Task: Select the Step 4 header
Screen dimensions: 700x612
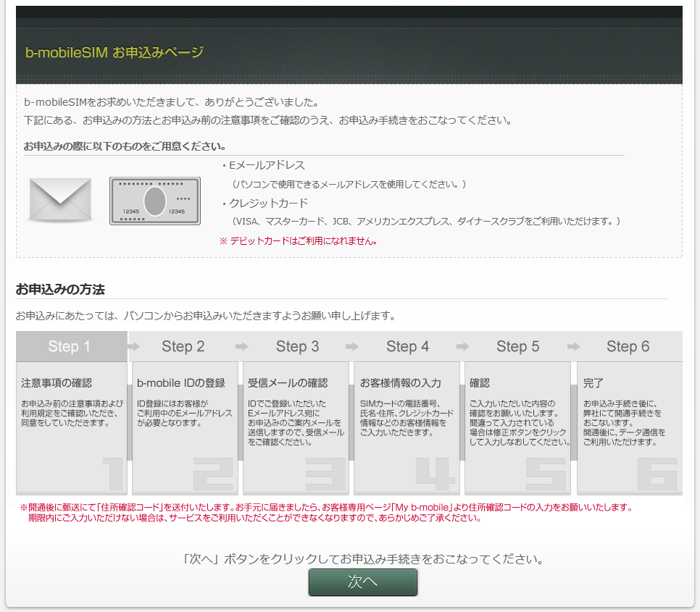Action: (407, 346)
